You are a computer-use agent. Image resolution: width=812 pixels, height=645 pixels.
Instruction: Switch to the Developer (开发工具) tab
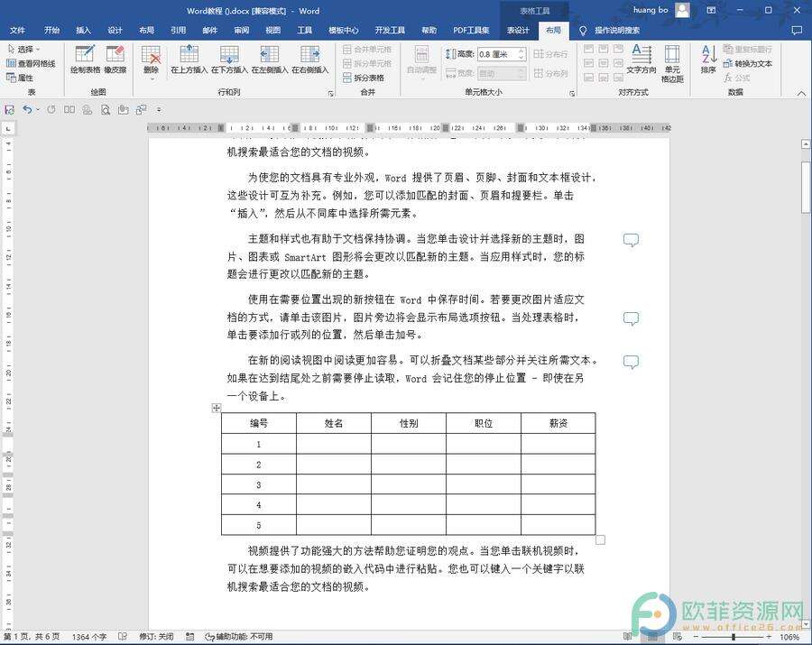[x=390, y=30]
